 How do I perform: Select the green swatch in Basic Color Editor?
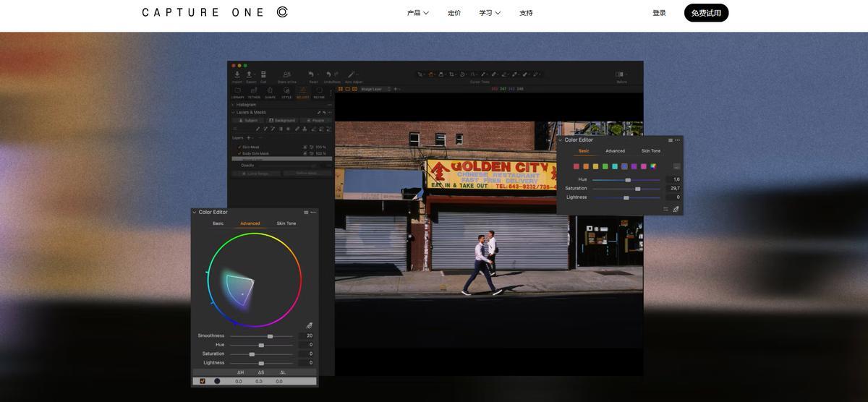click(605, 166)
